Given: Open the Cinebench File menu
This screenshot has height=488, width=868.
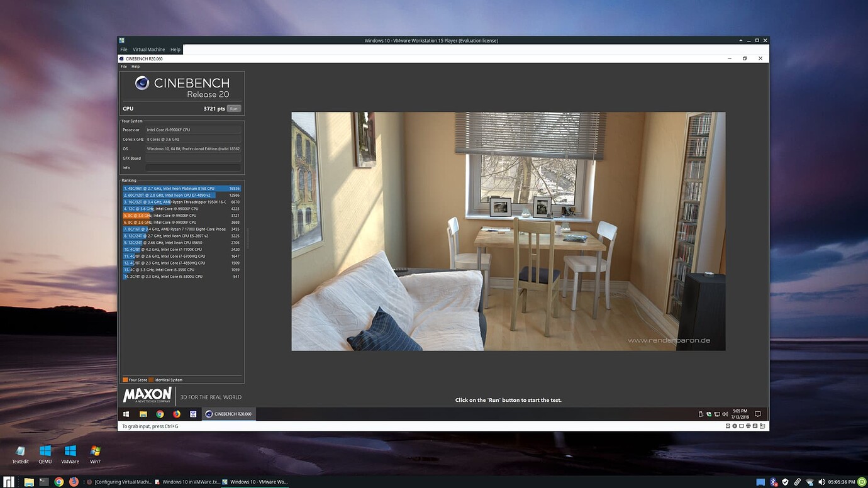Looking at the screenshot, I should pos(124,66).
